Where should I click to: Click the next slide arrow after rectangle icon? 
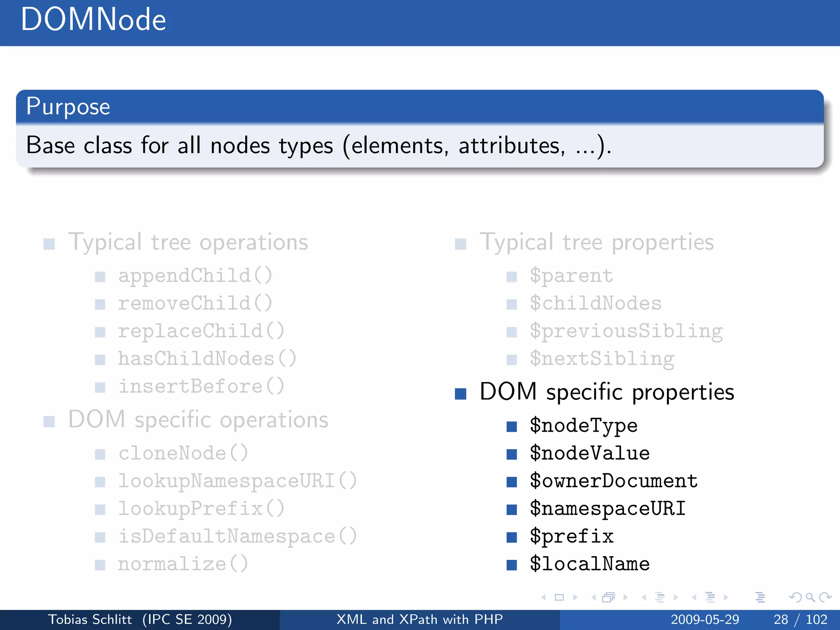tap(575, 597)
